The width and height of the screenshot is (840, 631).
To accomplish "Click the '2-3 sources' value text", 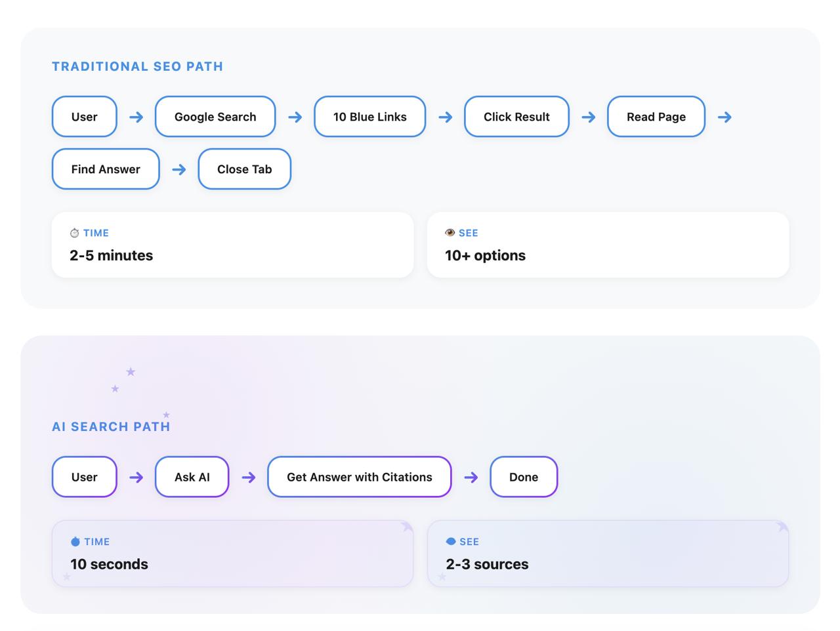I will pyautogui.click(x=488, y=564).
